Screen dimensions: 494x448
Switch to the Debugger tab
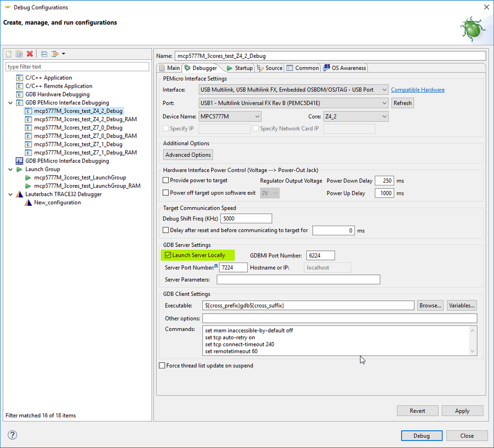[x=201, y=68]
